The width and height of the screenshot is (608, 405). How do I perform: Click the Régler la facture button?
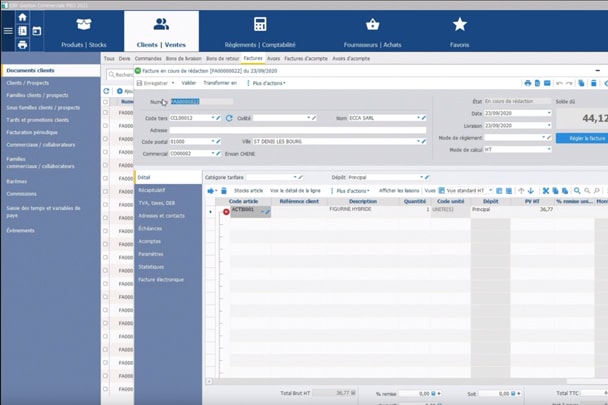pos(582,137)
